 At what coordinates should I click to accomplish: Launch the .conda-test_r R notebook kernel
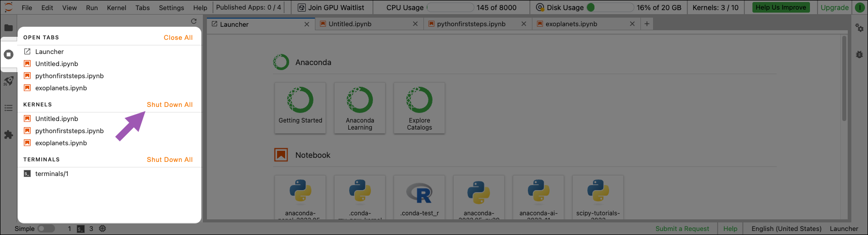419,197
